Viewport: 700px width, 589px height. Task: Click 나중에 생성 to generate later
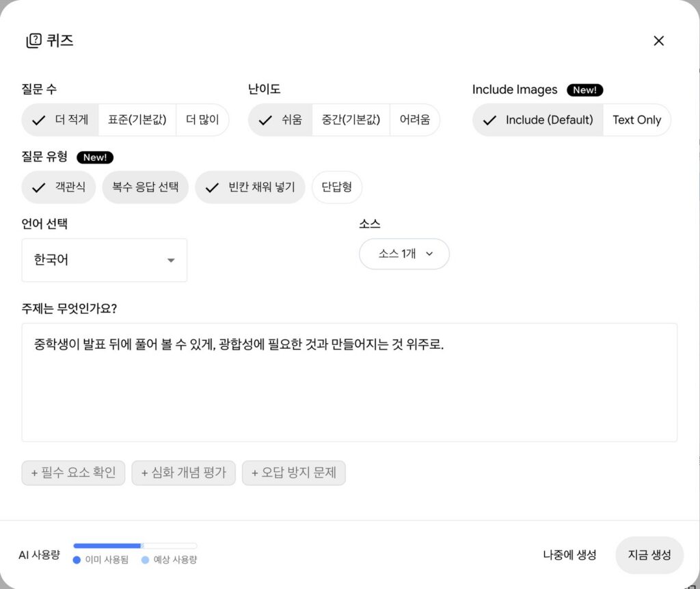coord(569,555)
